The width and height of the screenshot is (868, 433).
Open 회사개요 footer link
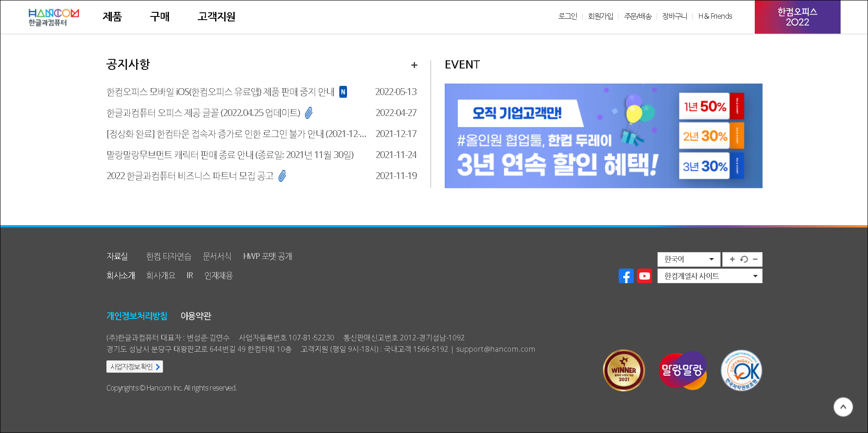[161, 275]
